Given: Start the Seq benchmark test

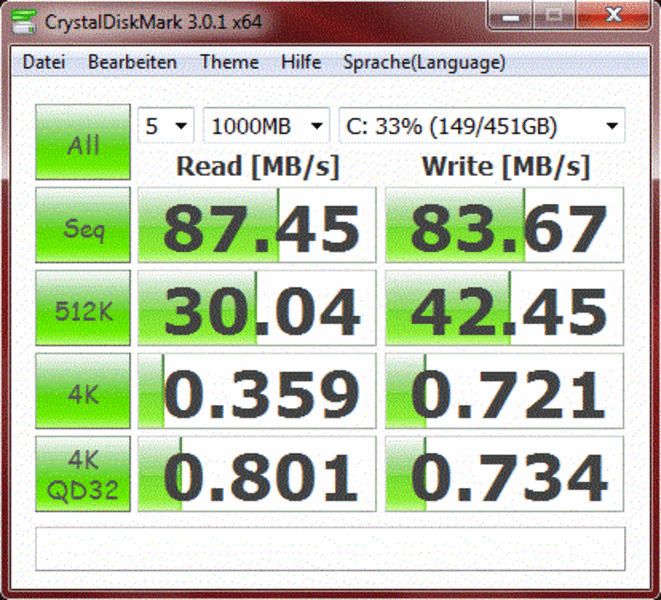Looking at the screenshot, I should (83, 225).
